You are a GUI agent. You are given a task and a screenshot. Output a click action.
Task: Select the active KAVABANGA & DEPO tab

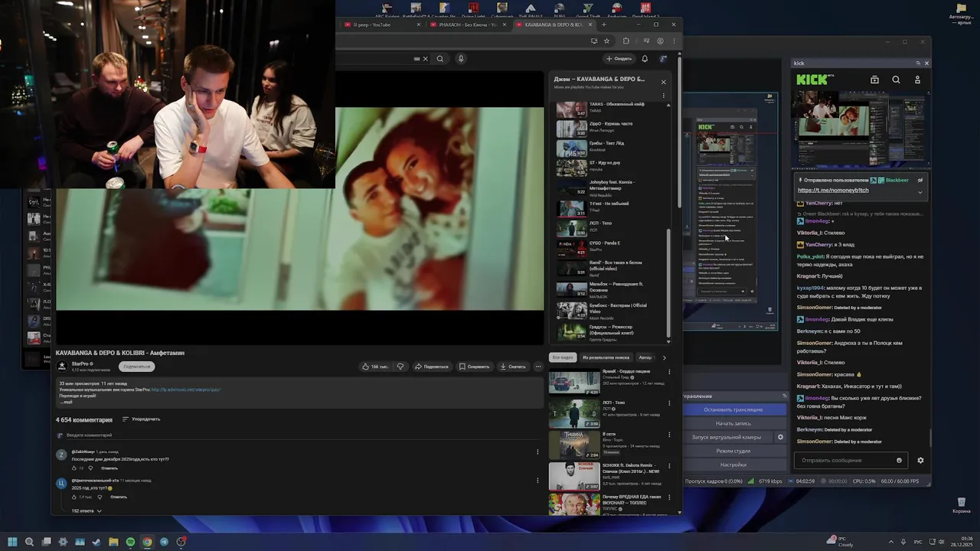click(x=553, y=24)
